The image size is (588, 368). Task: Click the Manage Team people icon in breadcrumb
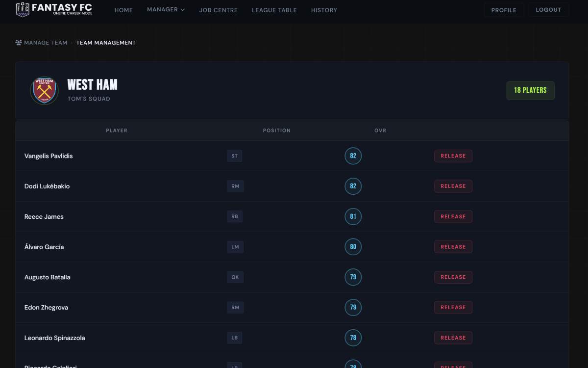pyautogui.click(x=19, y=43)
